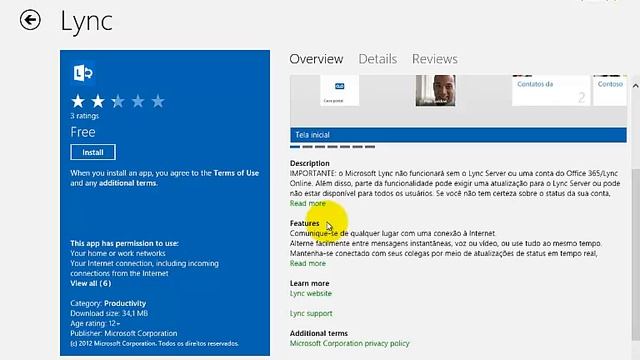Click the 'Additional terms' heading
The height and width of the screenshot is (360, 640).
click(319, 333)
